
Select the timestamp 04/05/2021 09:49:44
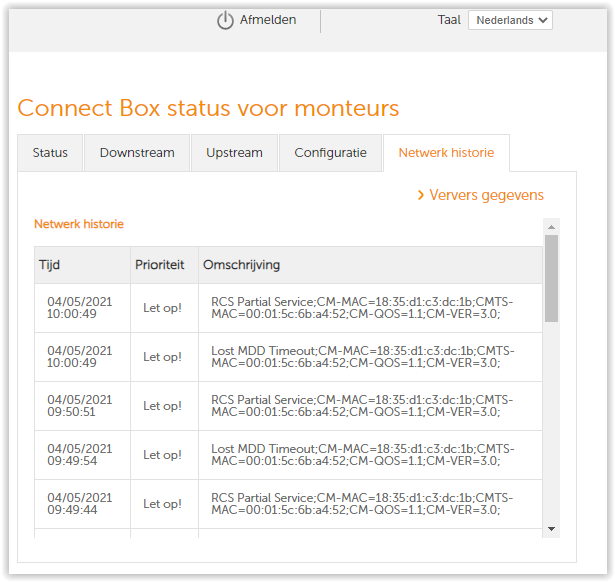(x=80, y=504)
